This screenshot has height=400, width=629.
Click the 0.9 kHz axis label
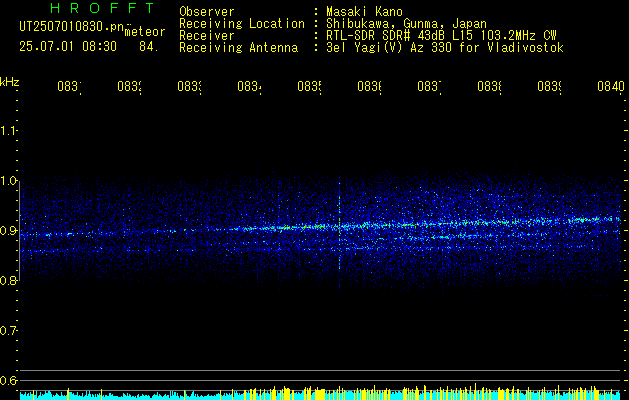click(8, 231)
